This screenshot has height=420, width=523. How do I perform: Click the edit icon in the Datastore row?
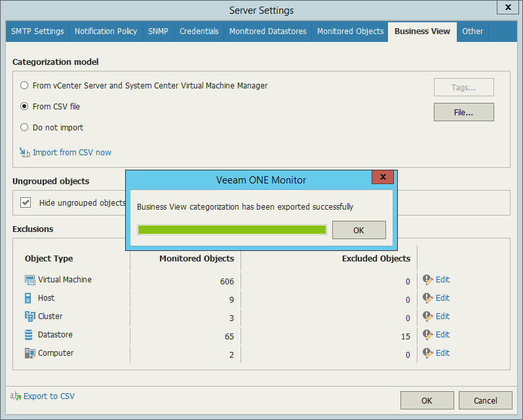pos(428,335)
